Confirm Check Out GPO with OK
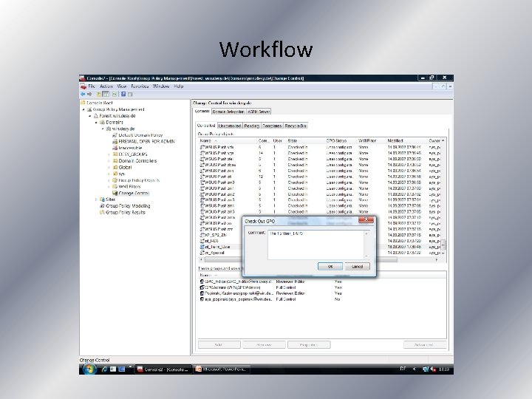This screenshot has height=399, width=532. pos(330,267)
